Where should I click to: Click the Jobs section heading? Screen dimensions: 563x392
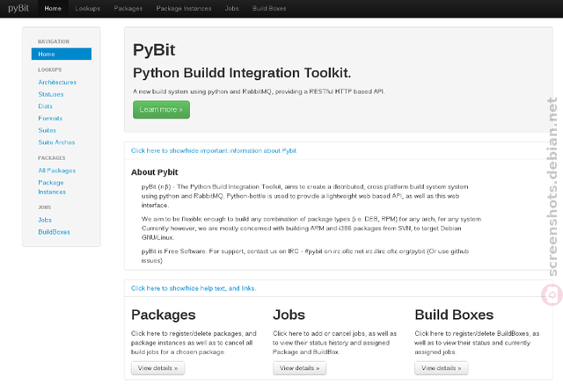point(289,315)
